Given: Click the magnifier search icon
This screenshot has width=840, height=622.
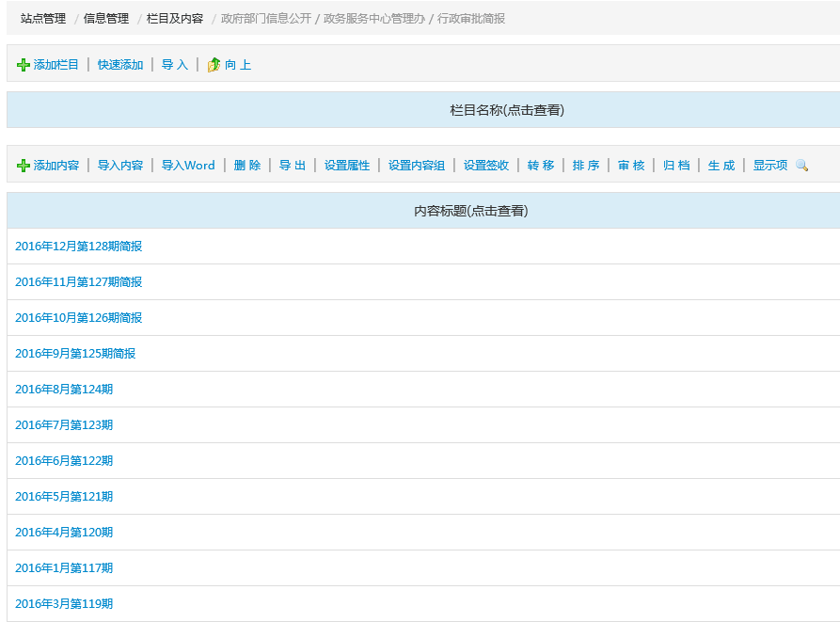Looking at the screenshot, I should pos(801,166).
